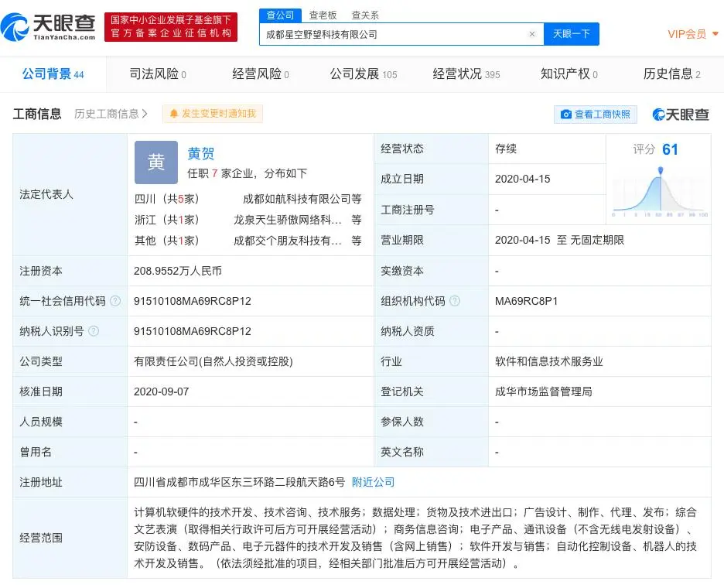Select the approval date 2020-09-07
Screen dimensions: 724x588
[x=161, y=391]
